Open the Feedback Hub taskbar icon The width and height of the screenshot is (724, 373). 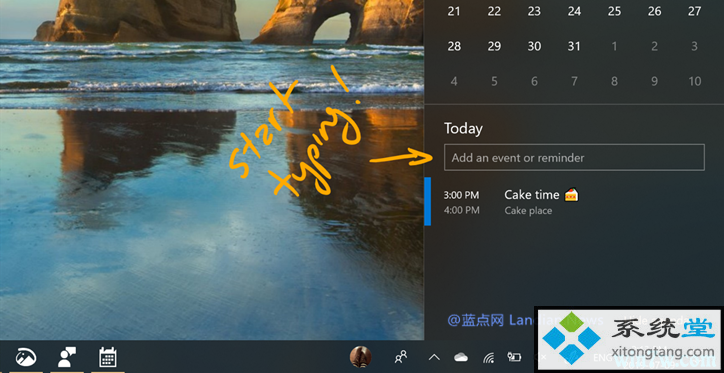pyautogui.click(x=66, y=357)
